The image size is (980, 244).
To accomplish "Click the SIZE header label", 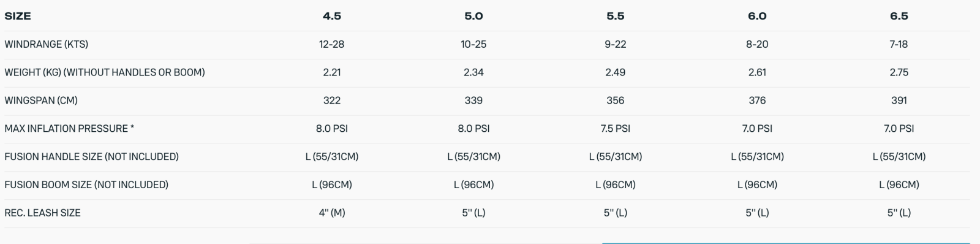I will [18, 16].
